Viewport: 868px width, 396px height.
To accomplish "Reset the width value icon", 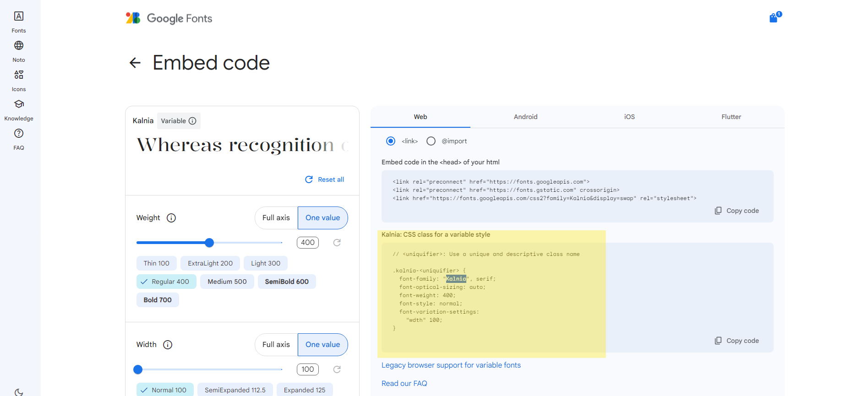I will (337, 369).
